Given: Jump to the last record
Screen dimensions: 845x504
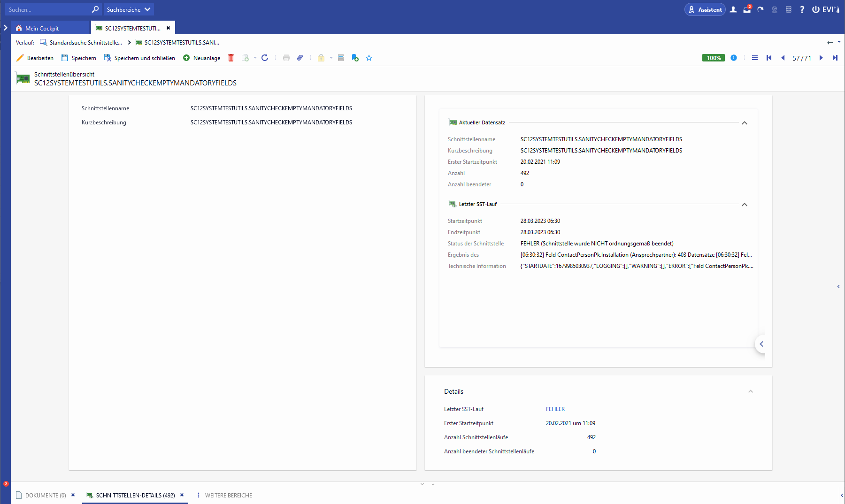Looking at the screenshot, I should click(835, 58).
